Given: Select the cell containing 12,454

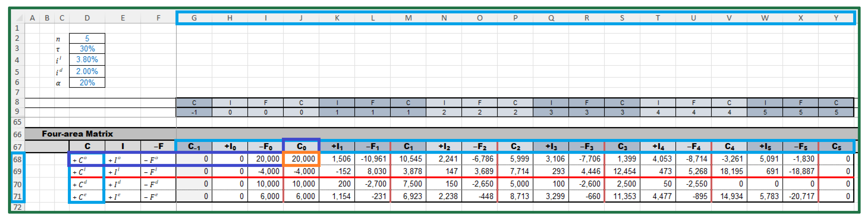Looking at the screenshot, I should (622, 171).
